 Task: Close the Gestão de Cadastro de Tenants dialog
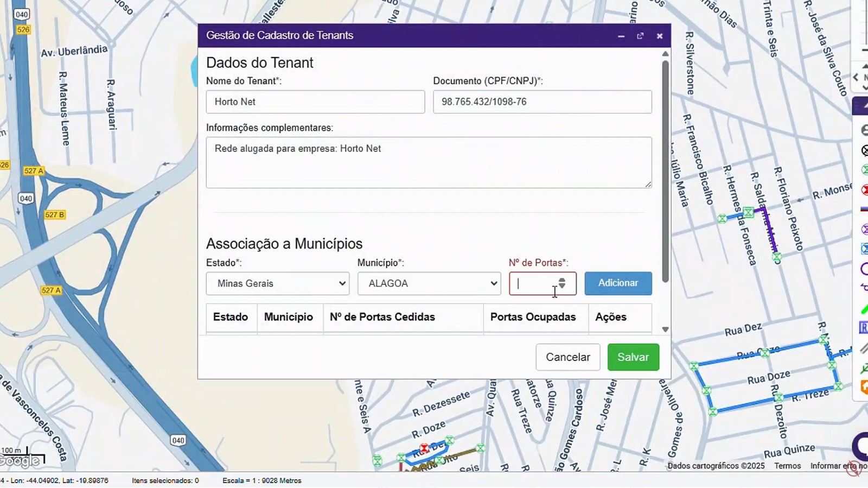click(660, 36)
